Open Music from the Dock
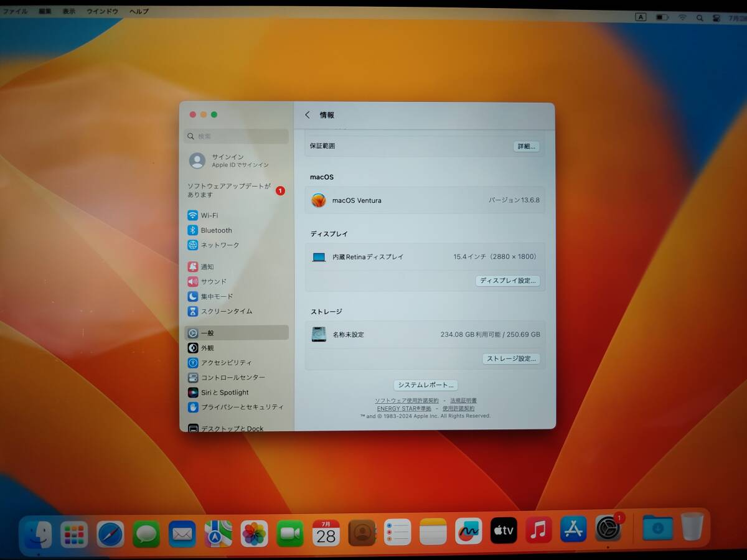747x560 pixels. [x=538, y=530]
